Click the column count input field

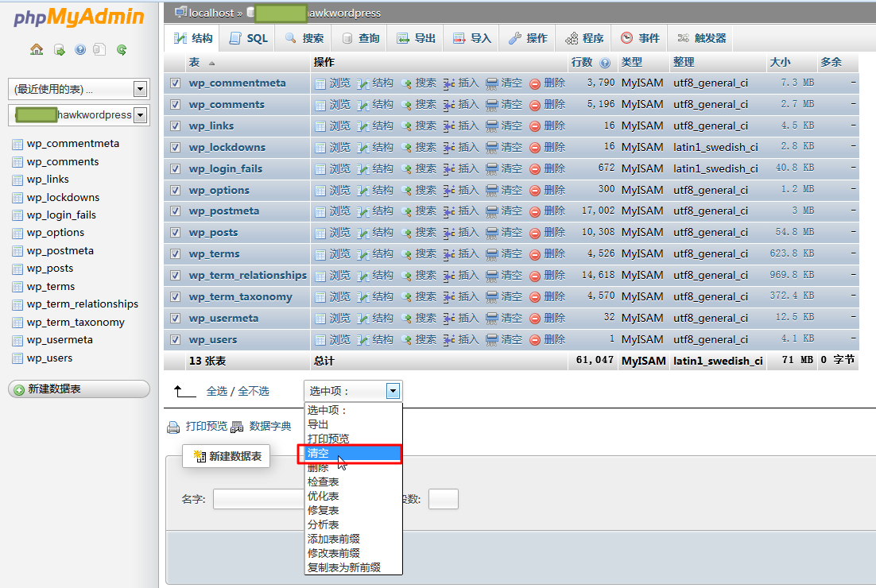click(x=444, y=499)
